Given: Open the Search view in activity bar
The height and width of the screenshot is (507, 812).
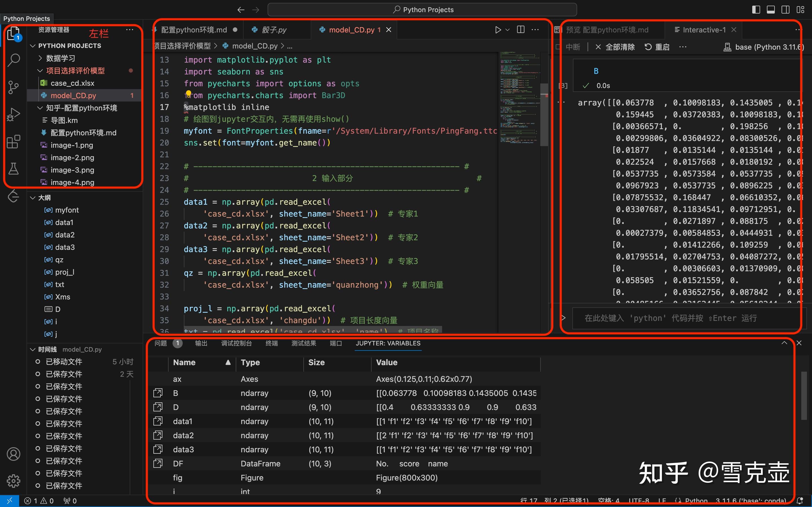Looking at the screenshot, I should 14,60.
